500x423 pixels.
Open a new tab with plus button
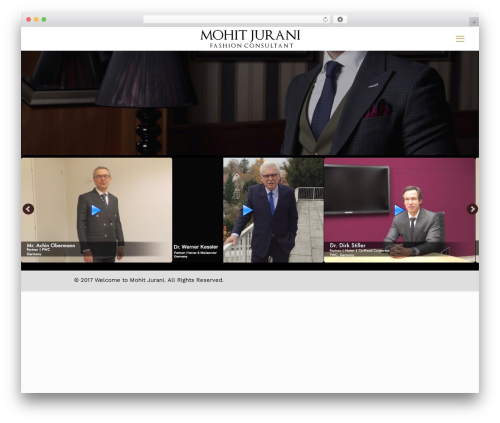[x=474, y=22]
